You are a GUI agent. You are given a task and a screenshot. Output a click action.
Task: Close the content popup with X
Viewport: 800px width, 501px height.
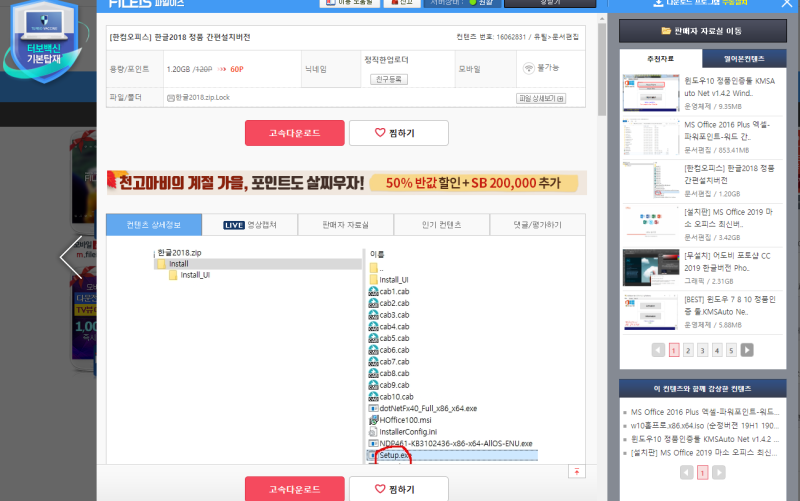pos(787,4)
